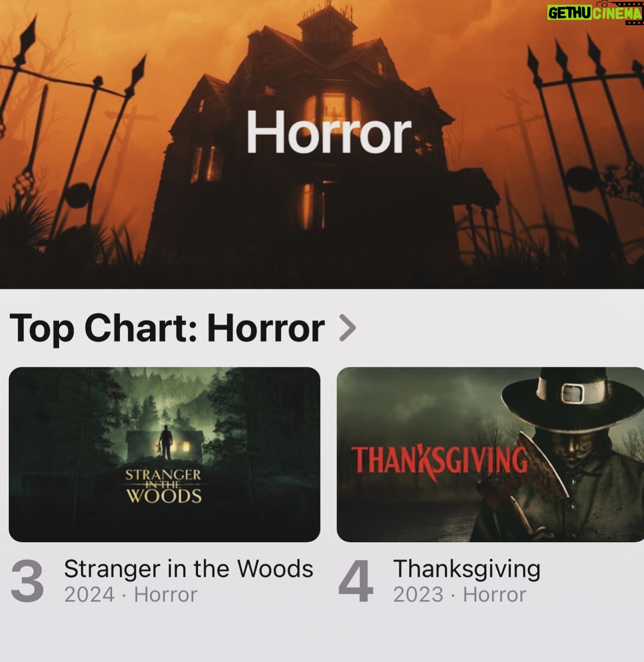
Task: Tap the rank number 4 badge
Action: point(356,581)
